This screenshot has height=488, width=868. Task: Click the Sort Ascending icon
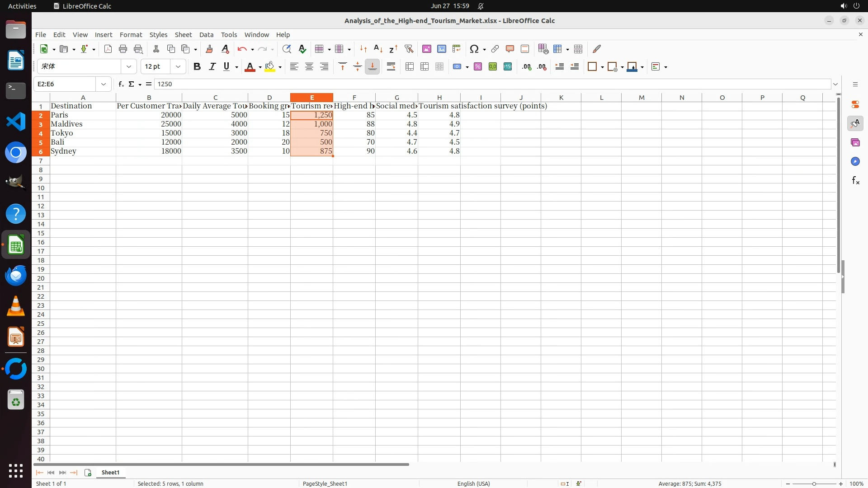[378, 49]
